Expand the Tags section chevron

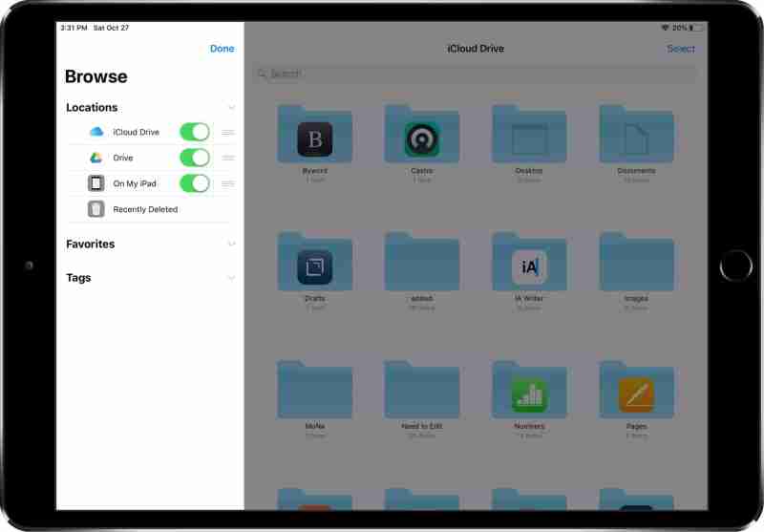231,278
